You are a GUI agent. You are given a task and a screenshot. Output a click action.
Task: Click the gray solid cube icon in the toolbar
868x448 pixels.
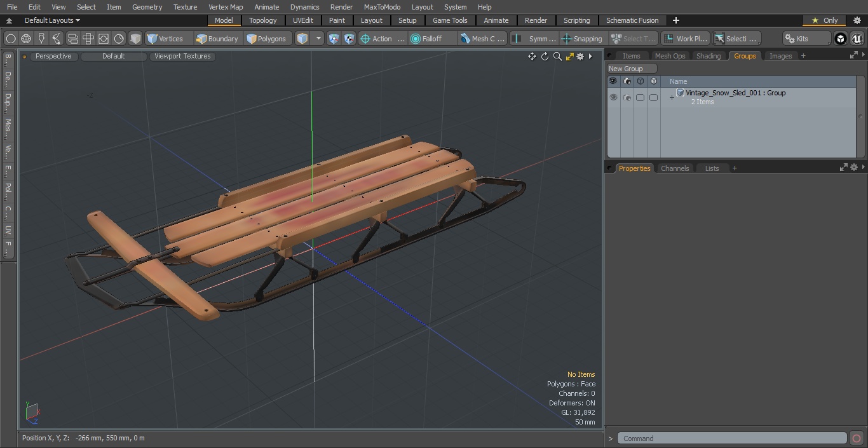point(135,39)
